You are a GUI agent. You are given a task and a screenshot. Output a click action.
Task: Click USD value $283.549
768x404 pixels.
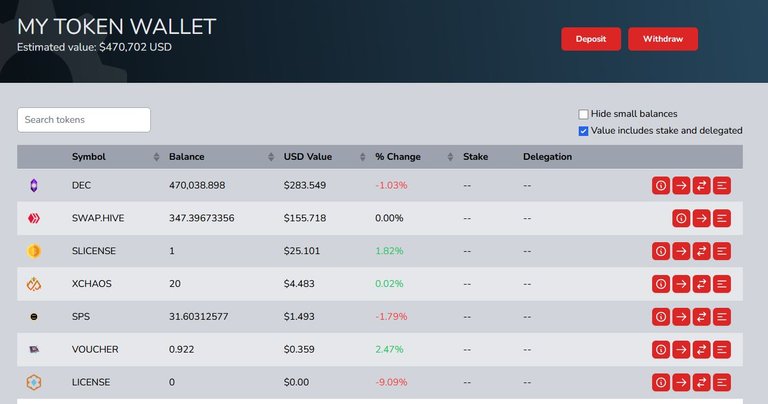point(305,186)
